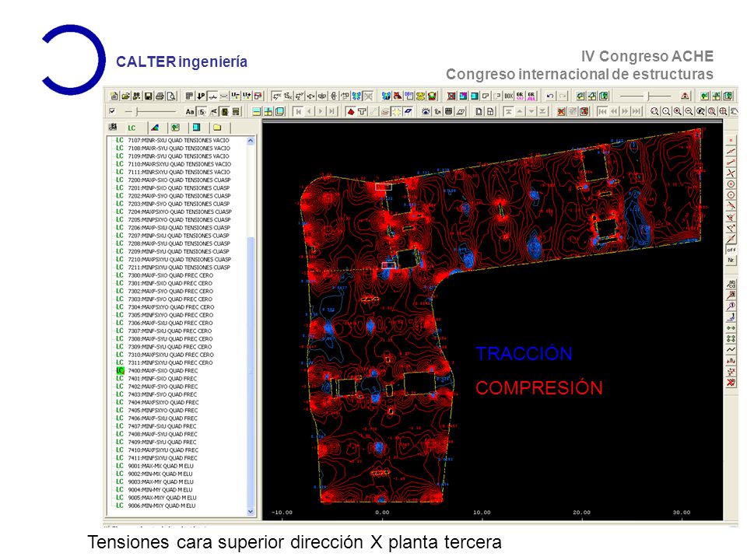The height and width of the screenshot is (560, 747).
Task: Click the zoom in magnifier with plus
Action: (678, 112)
